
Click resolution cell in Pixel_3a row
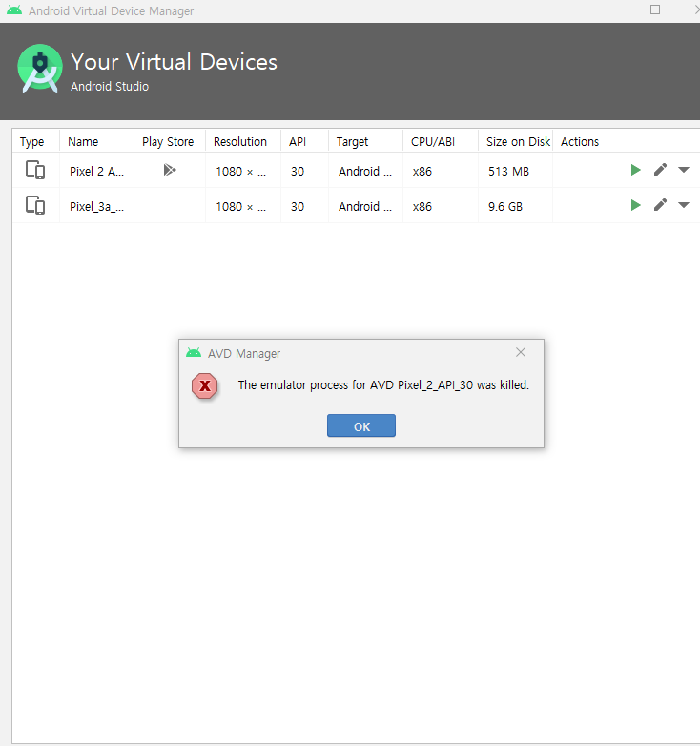click(241, 206)
